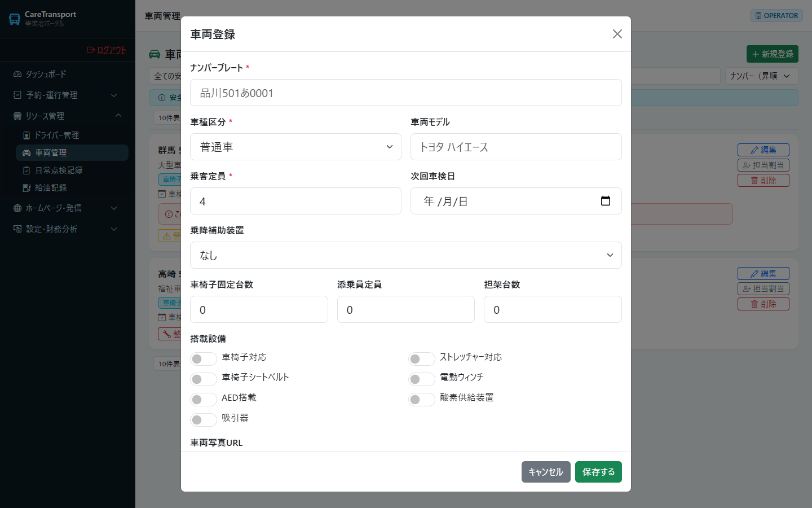This screenshot has width=812, height=508.
Task: Enable the 車椅子対応 toggle
Action: point(204,359)
